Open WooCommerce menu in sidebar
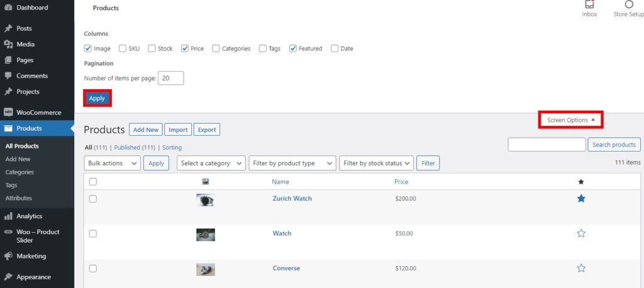This screenshot has height=288, width=644. [37, 113]
